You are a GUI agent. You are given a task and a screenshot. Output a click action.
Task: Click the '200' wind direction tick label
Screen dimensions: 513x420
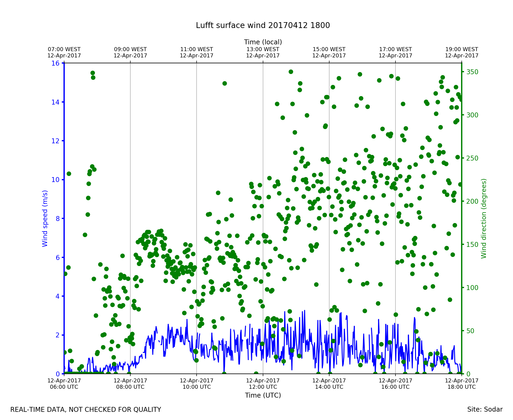(x=472, y=201)
